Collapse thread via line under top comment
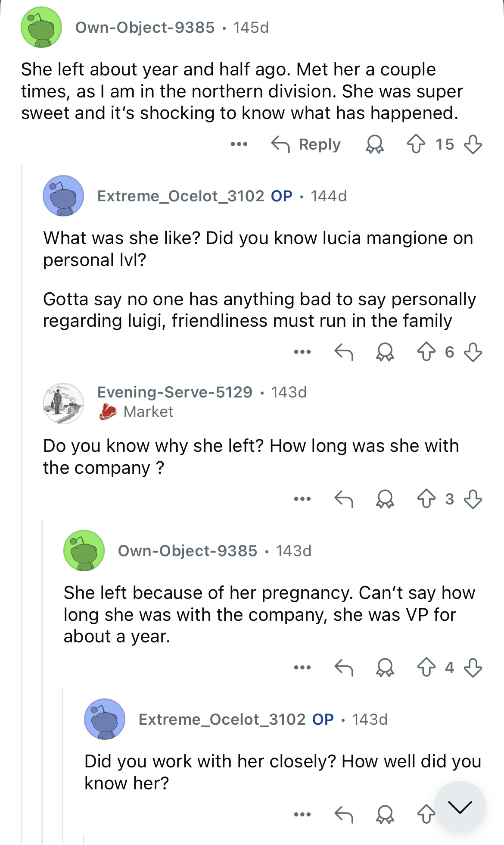Screen dimensions: 504x845 coord(21,504)
